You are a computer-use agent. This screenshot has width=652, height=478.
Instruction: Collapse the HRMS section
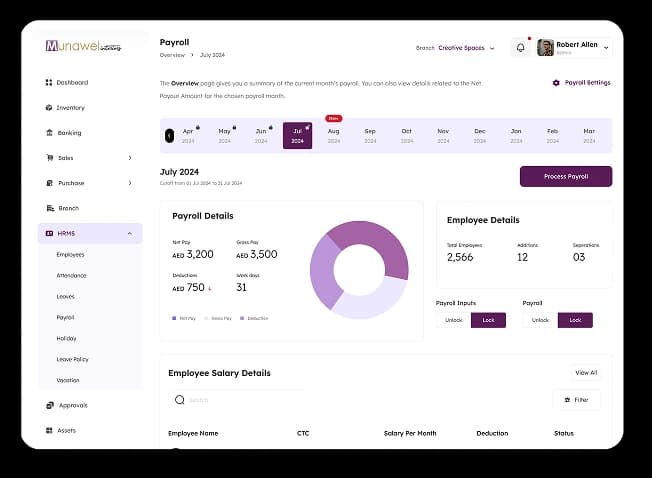pyautogui.click(x=130, y=234)
